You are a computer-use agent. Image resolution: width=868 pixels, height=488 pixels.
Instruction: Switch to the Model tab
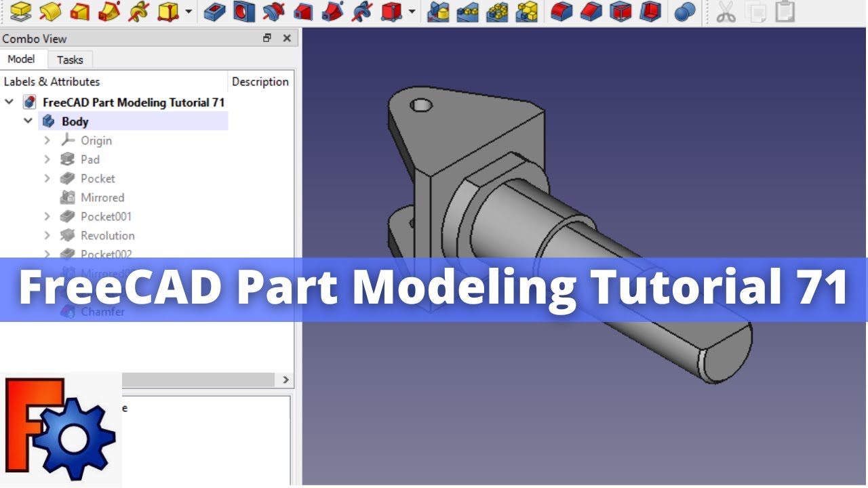pos(22,59)
